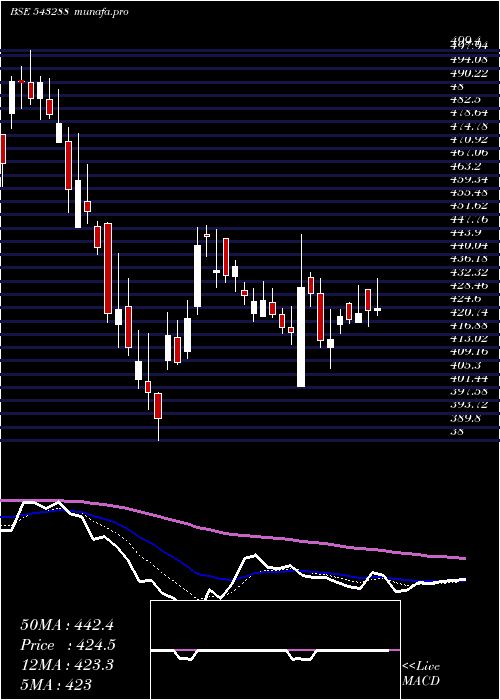Select the 443.9 axis value
The width and height of the screenshot is (500, 700).
click(465, 233)
